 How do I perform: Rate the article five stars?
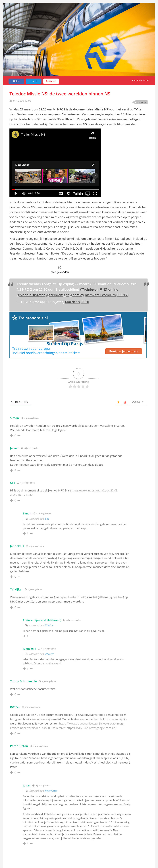pyautogui.click(x=87, y=387)
